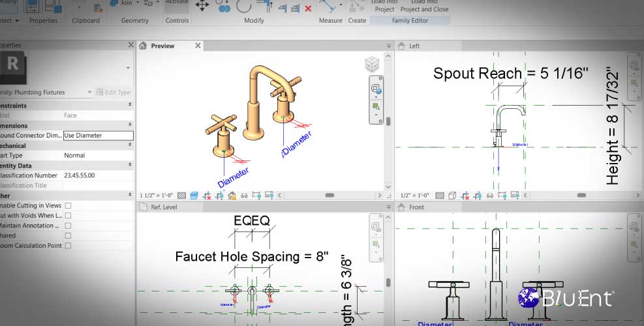
Task: Click Lock 3D View house icon in Preview
Action: 232,196
